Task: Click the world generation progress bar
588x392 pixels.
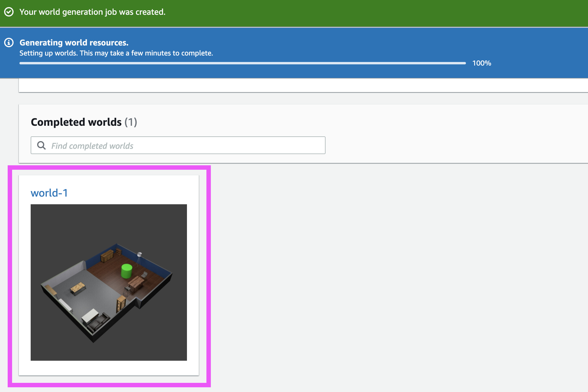Action: tap(242, 63)
